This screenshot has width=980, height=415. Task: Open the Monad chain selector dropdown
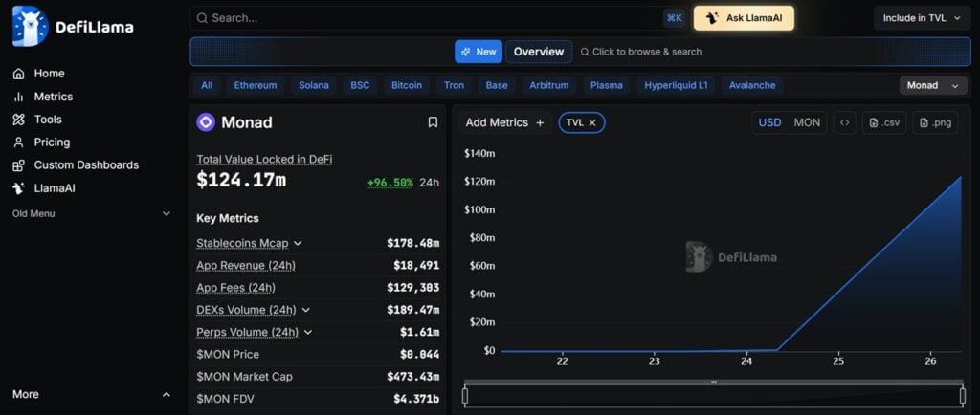click(x=932, y=85)
